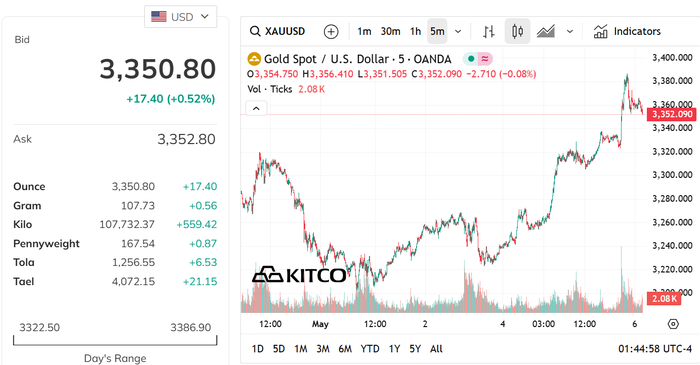Screen dimensions: 700x365
Task: Expand the USD currency dropdown
Action: [x=180, y=17]
